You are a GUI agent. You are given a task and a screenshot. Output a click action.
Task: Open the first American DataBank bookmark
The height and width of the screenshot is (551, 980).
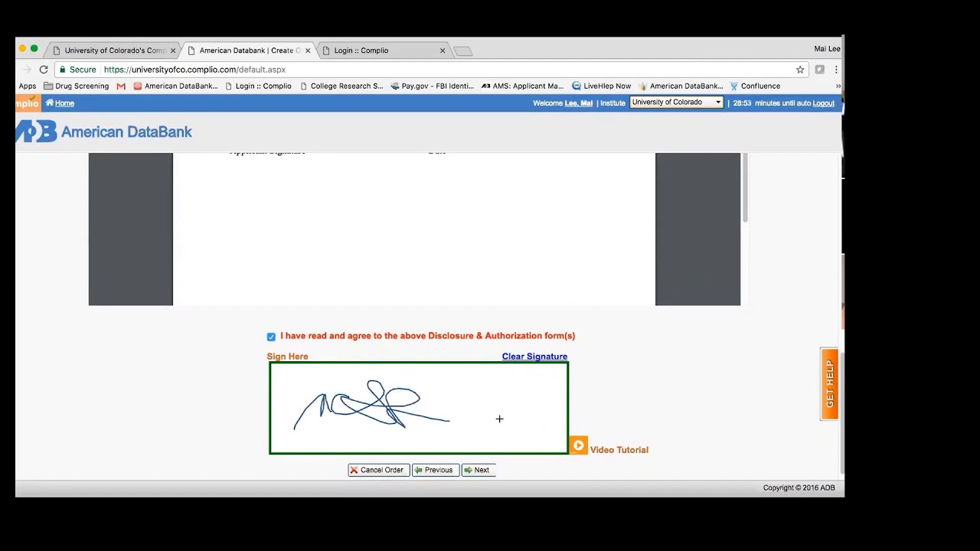click(x=175, y=86)
